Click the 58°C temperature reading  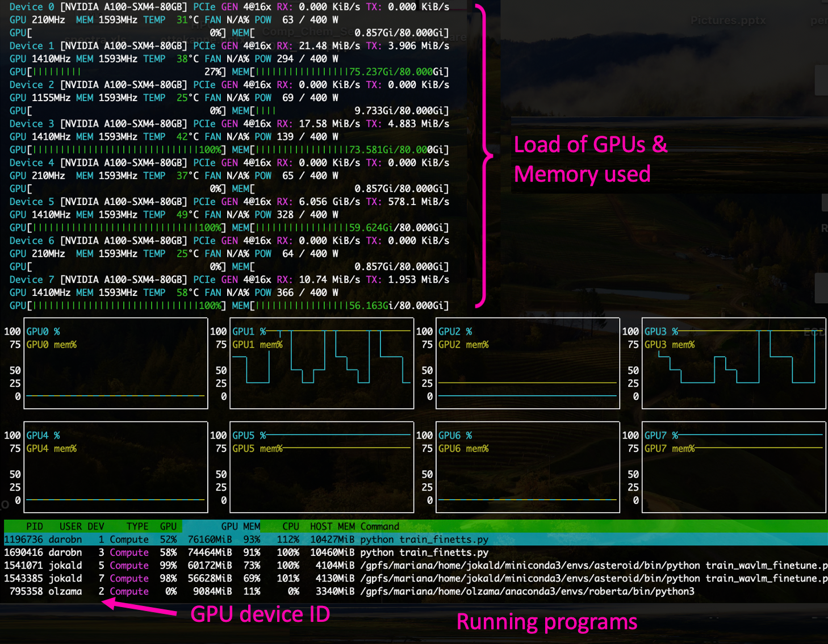(187, 292)
